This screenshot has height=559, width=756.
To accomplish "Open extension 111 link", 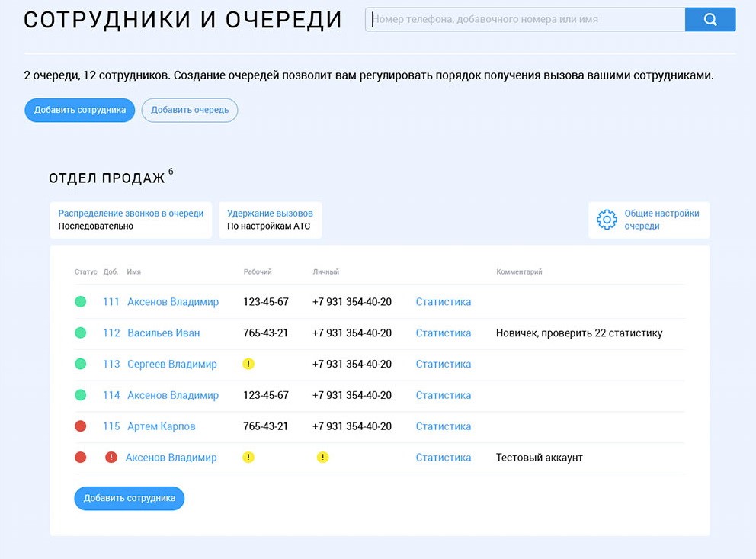I will (111, 302).
